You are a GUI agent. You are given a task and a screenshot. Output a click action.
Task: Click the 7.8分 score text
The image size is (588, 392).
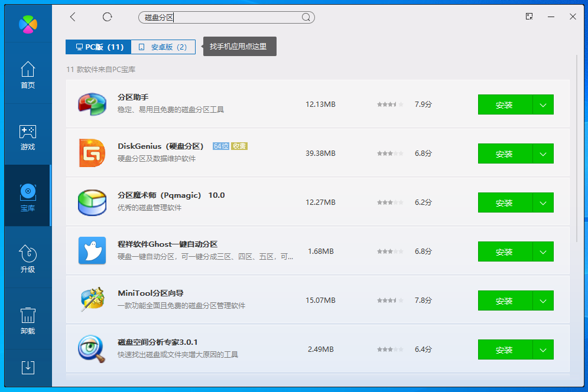point(423,300)
